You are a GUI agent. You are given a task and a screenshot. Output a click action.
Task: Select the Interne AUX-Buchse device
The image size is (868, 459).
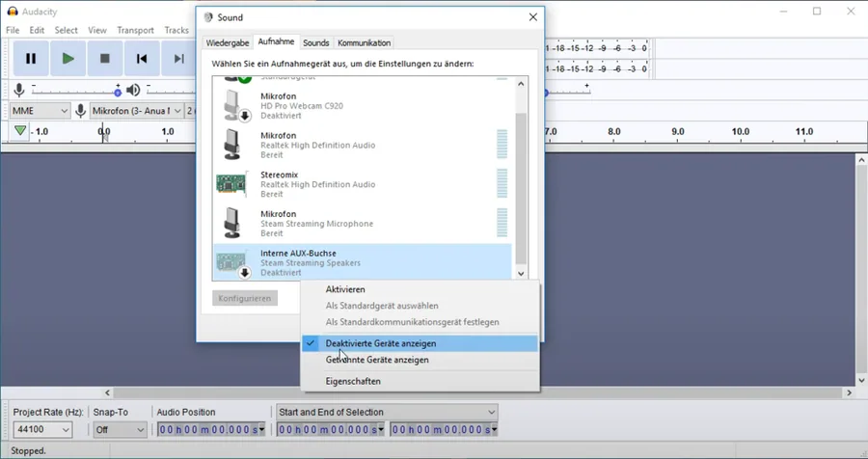coord(362,262)
